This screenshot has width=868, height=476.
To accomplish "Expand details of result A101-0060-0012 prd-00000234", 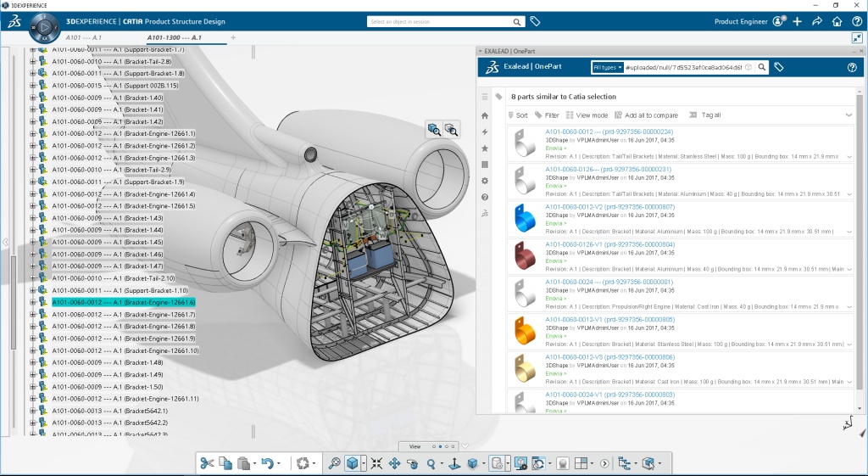I will point(849,157).
